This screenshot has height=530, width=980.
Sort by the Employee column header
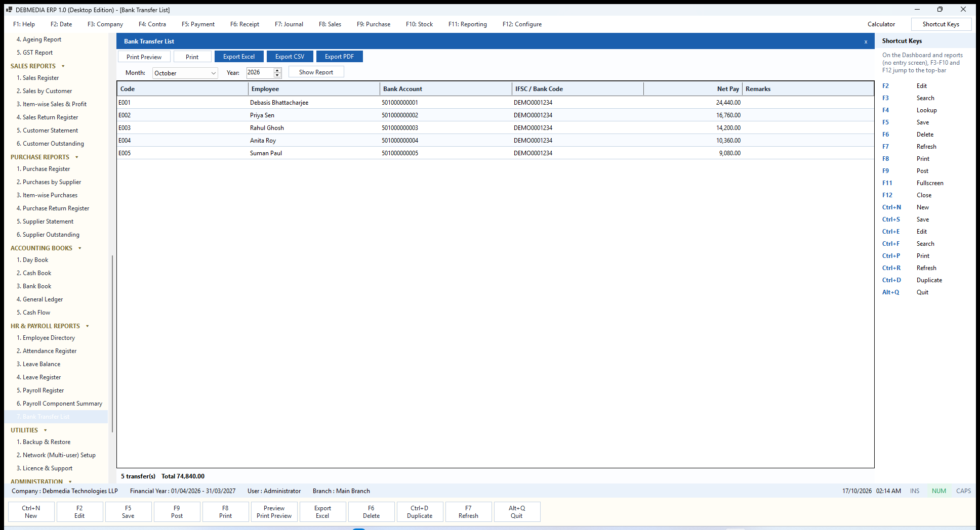click(x=314, y=89)
